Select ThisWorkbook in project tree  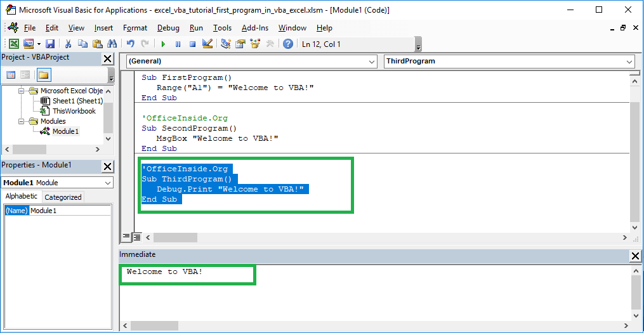point(74,111)
